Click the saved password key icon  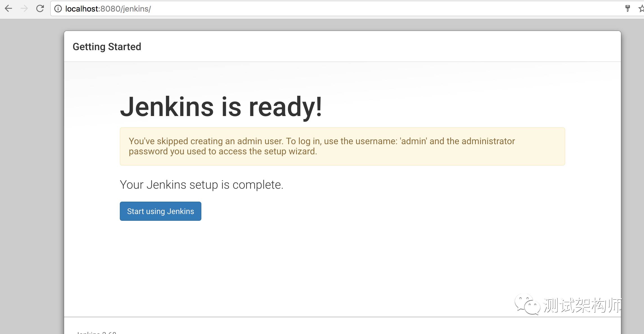click(627, 8)
